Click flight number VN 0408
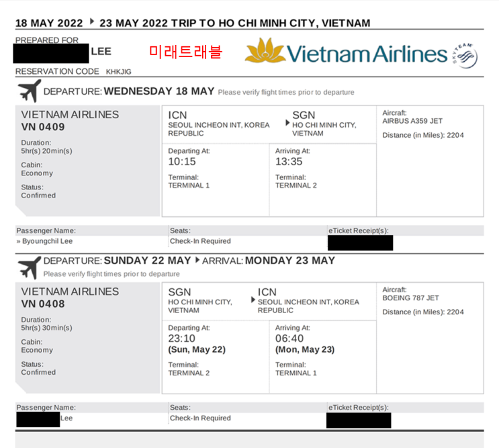Image resolution: width=499 pixels, height=448 pixels. pos(43,304)
